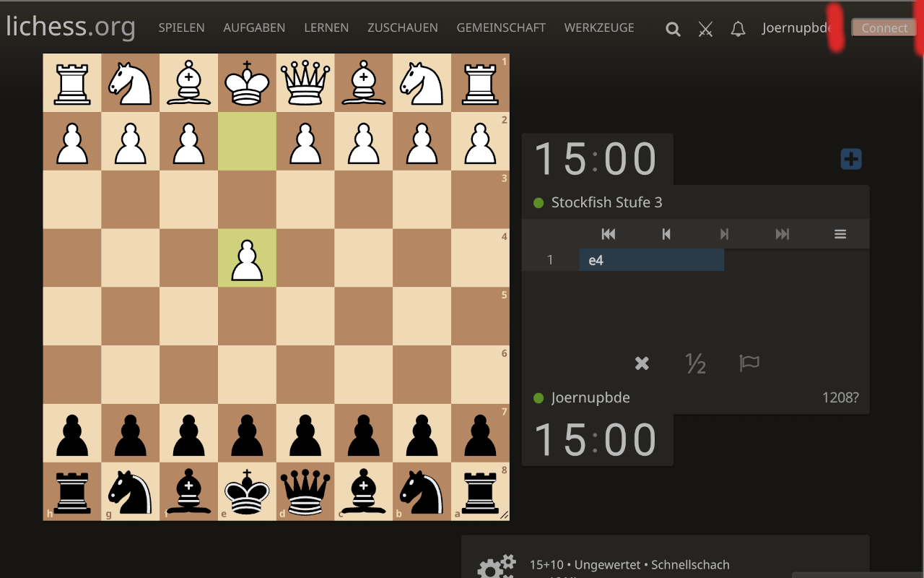The height and width of the screenshot is (578, 924).
Task: Click the white pawn on e4
Action: coord(247,258)
